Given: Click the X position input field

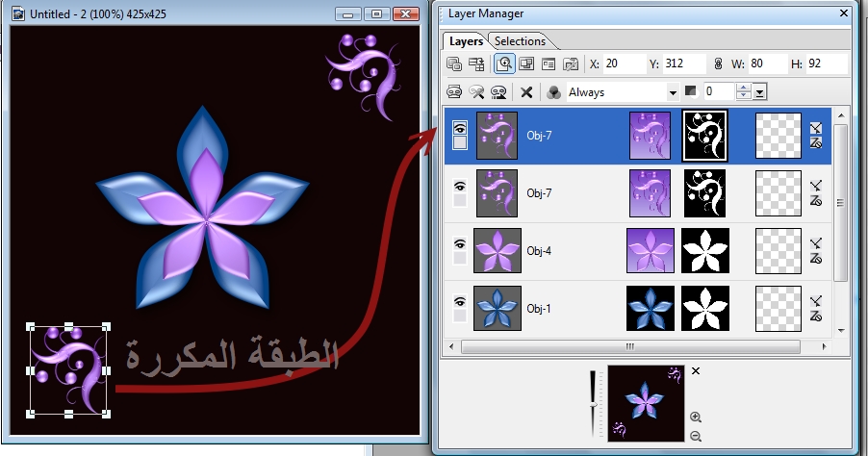Looking at the screenshot, I should [x=625, y=64].
